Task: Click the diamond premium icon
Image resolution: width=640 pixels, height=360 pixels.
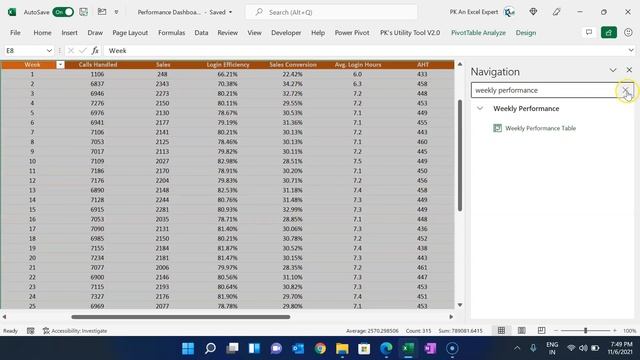Action: 533,12
